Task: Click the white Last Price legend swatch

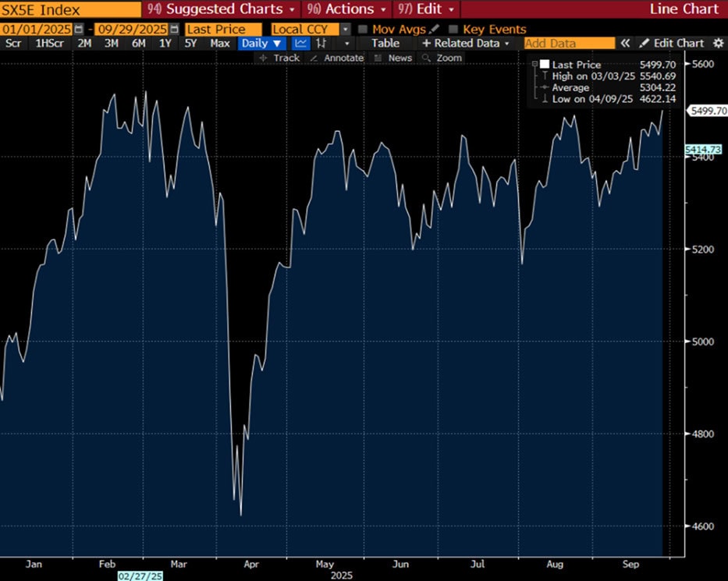Action: (x=544, y=65)
